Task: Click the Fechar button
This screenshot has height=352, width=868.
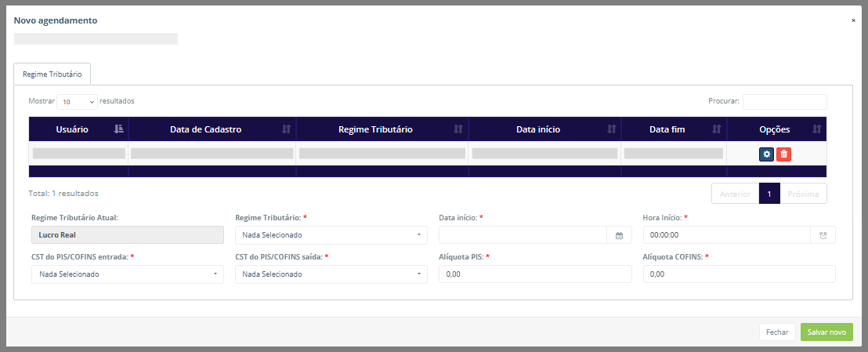Action: [777, 332]
